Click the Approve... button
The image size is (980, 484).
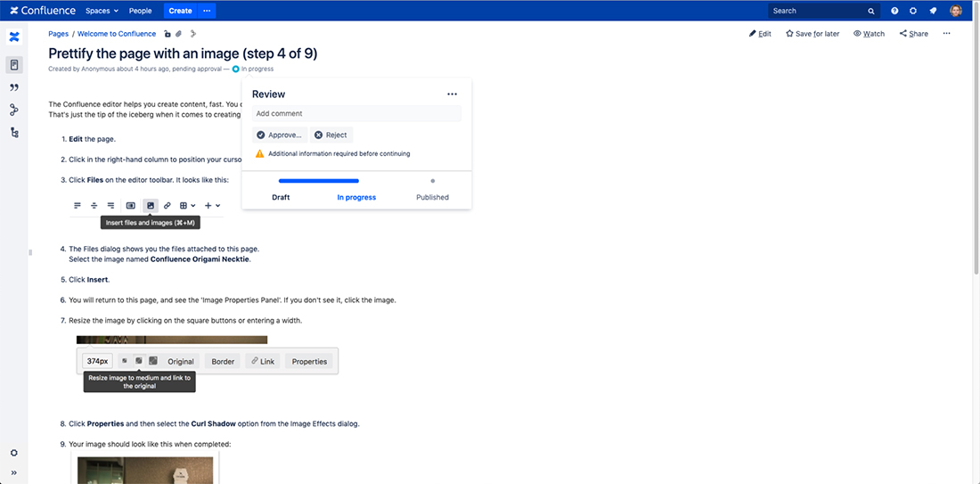tap(280, 135)
